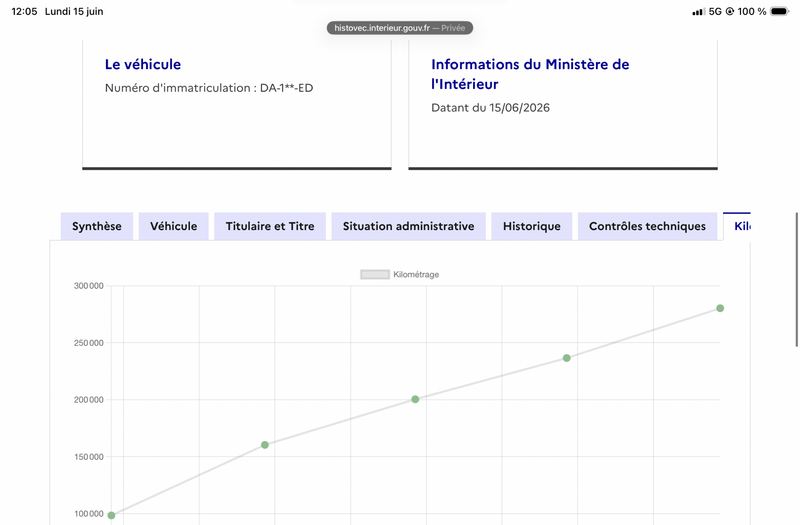Tap the 12:05 clock in status bar
The image size is (800, 525).
click(24, 11)
